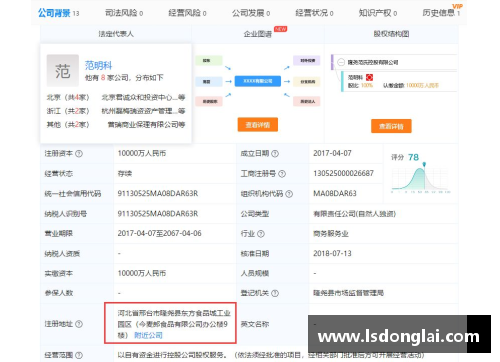Click the 商务服务业 industry value

tap(331, 233)
